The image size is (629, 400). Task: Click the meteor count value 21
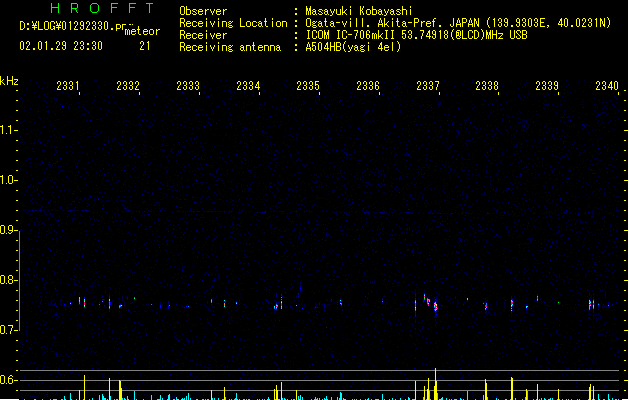point(145,46)
